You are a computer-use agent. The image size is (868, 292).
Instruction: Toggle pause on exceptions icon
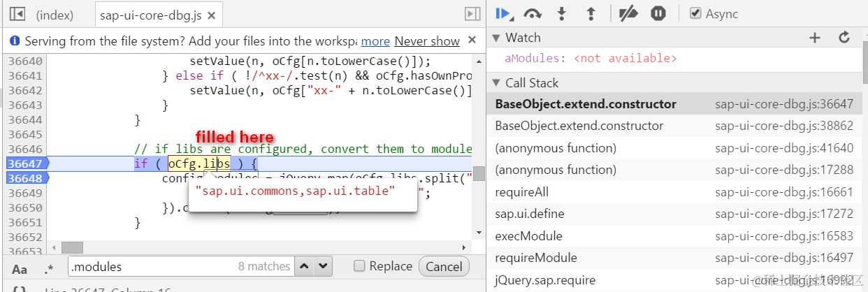658,13
